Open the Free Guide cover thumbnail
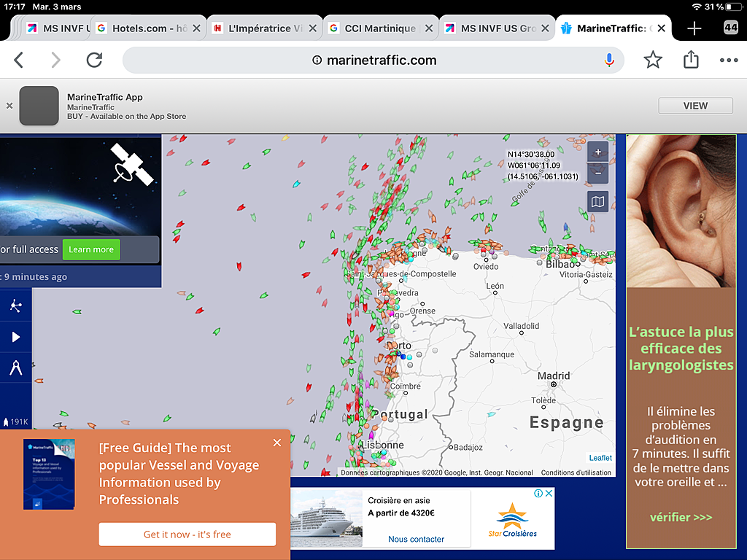Screen dimensions: 747x560 click(49, 474)
